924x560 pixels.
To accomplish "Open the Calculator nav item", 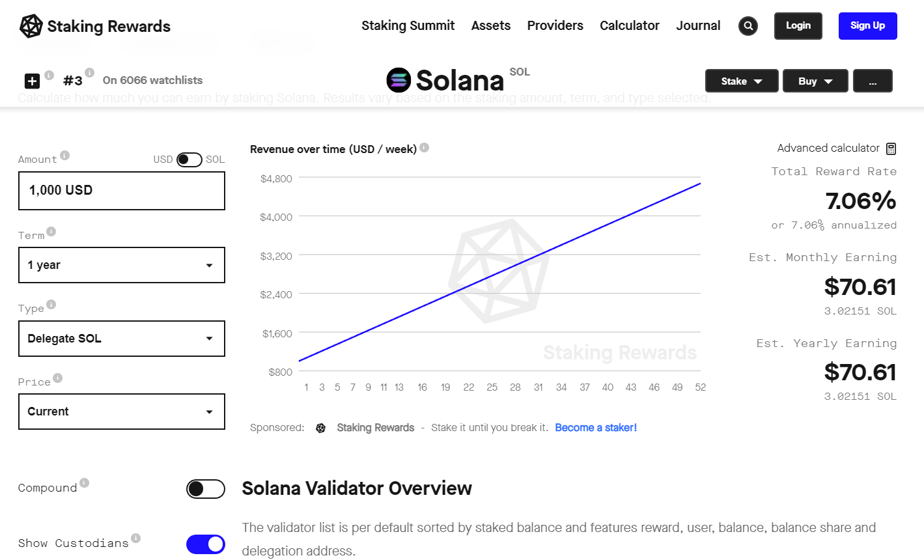I will tap(630, 25).
